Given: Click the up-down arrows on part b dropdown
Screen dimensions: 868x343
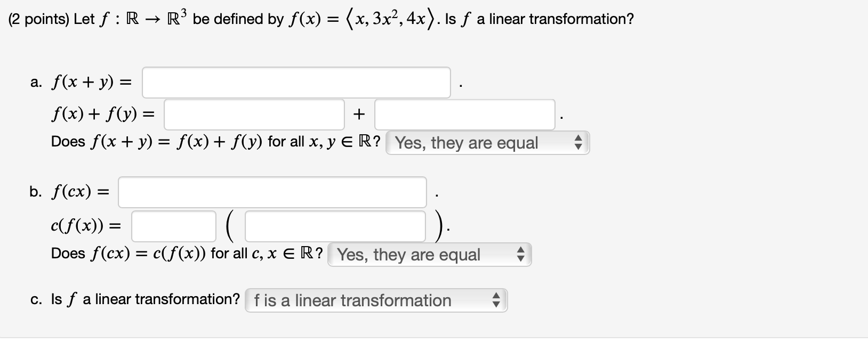Looking at the screenshot, I should click(520, 254).
